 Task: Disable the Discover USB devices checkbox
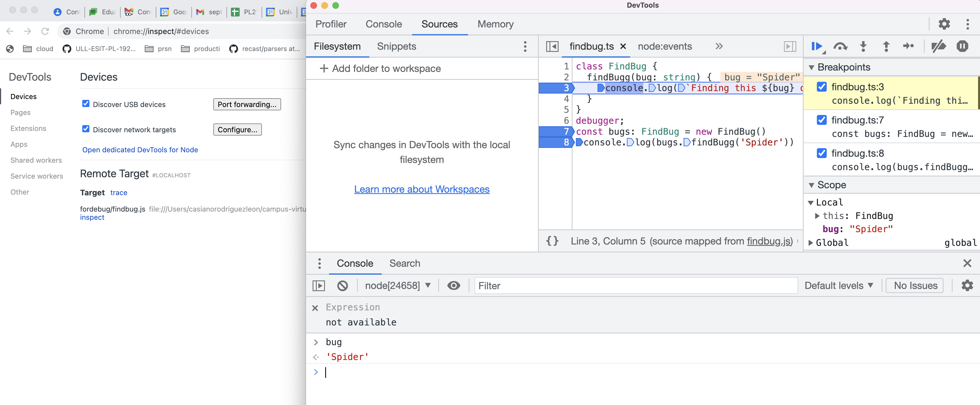pos(86,103)
